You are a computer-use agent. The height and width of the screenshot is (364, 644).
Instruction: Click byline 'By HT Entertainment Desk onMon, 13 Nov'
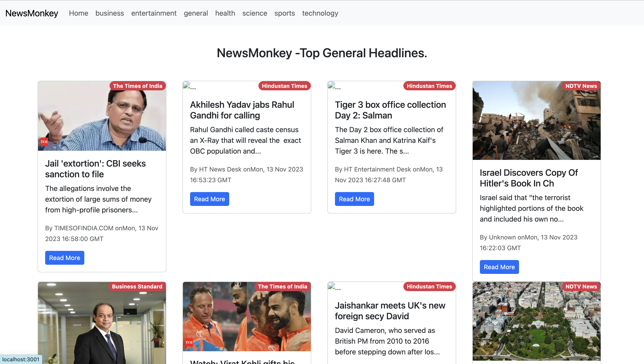389,169
